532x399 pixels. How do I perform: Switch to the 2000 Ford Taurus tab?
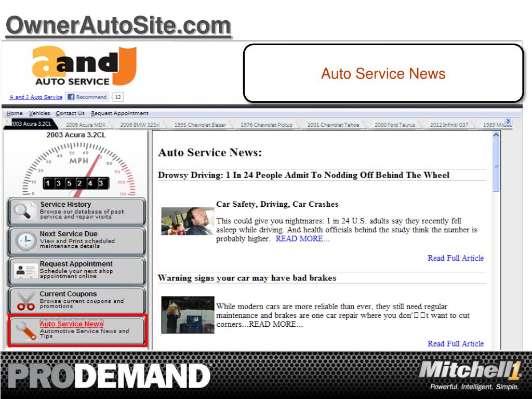tap(395, 125)
